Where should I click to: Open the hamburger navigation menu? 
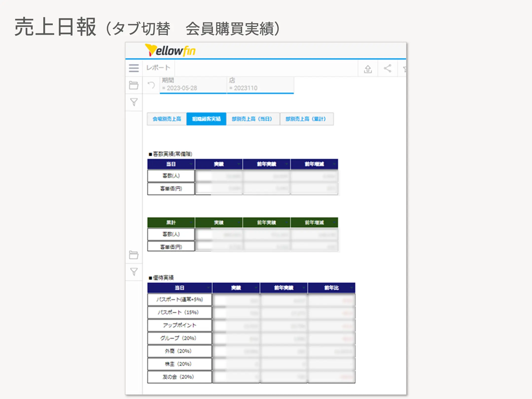134,68
